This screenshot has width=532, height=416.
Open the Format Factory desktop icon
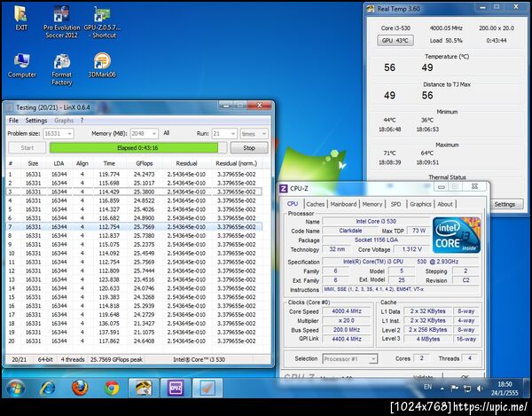click(x=61, y=69)
